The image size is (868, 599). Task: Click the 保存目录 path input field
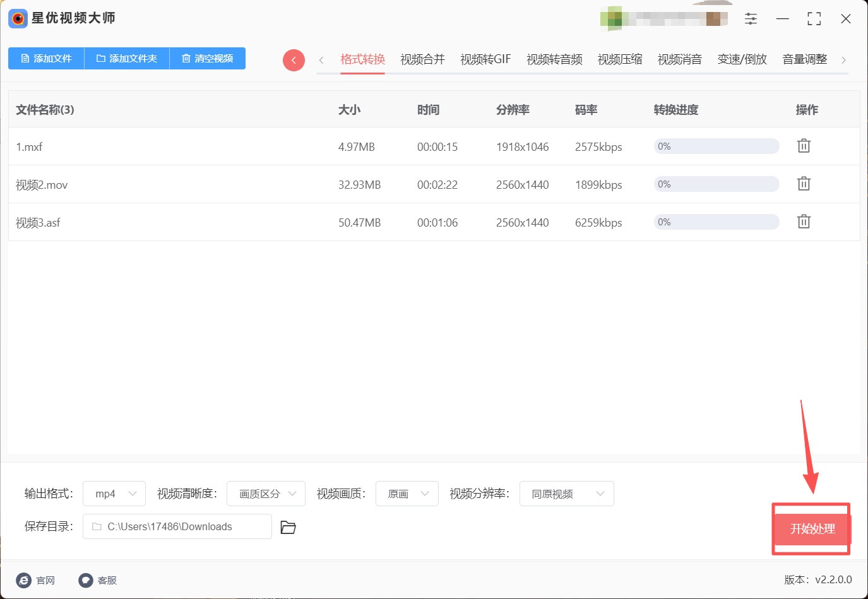[177, 526]
